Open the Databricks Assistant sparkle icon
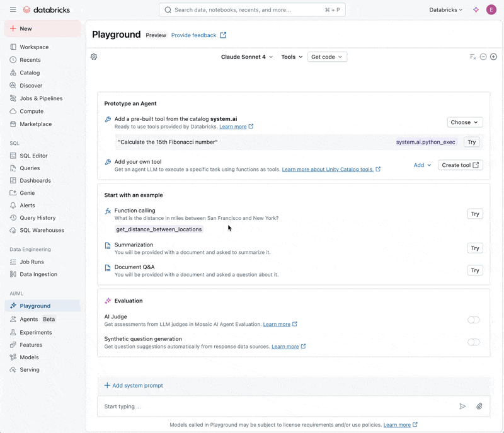Viewport: 504px width, 433px height. pos(476,10)
